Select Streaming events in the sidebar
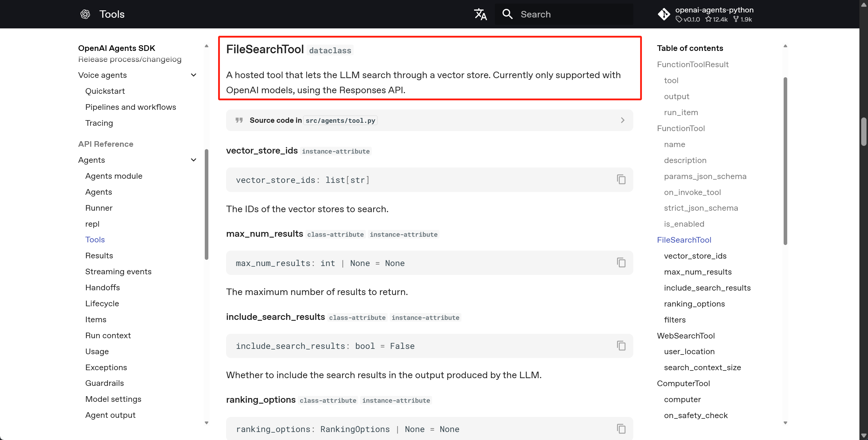 point(118,272)
